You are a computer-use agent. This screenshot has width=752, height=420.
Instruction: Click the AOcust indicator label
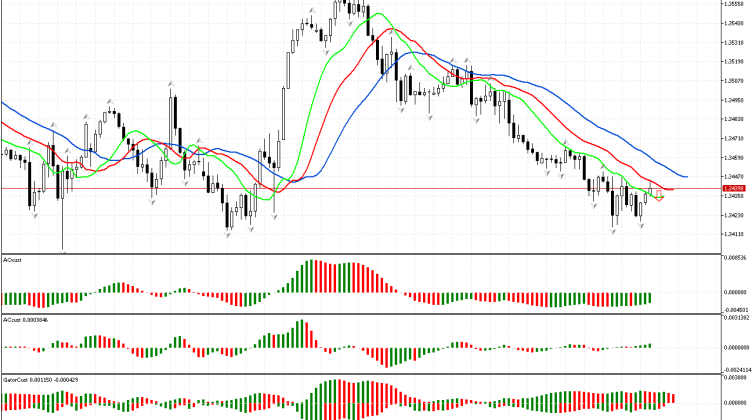14,259
